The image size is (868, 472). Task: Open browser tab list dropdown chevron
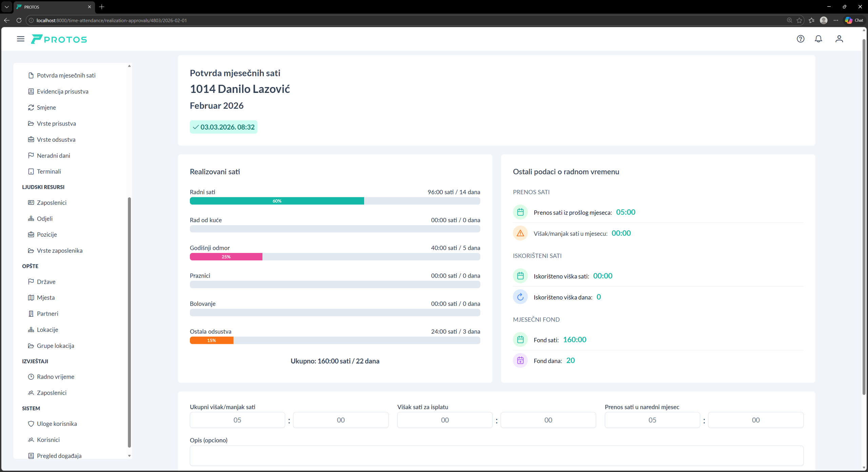tap(6, 7)
